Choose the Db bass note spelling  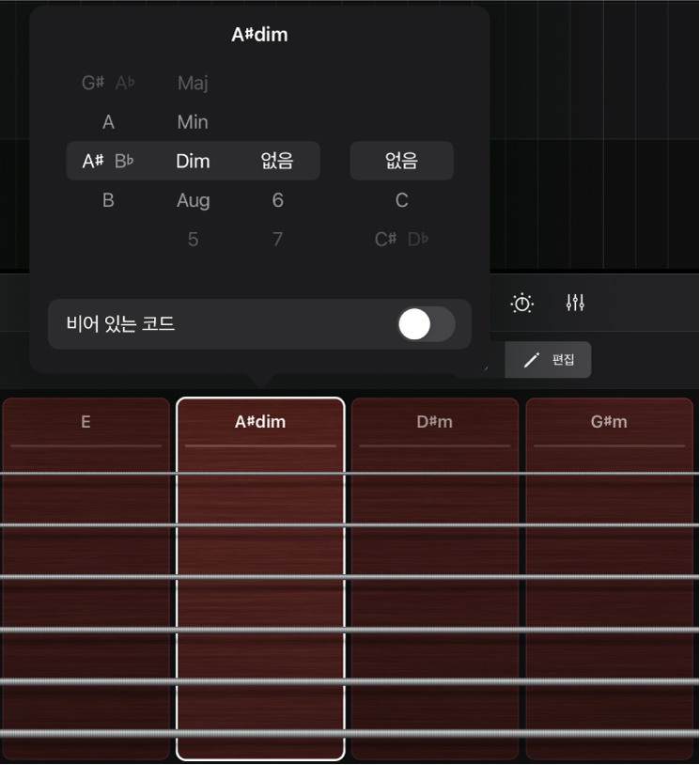click(418, 239)
